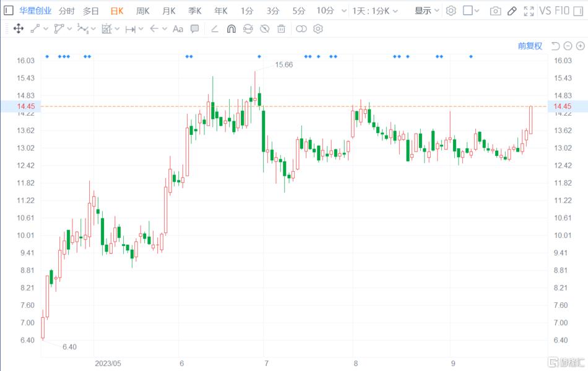Select the 3分 interval
The width and height of the screenshot is (588, 371).
[272, 11]
